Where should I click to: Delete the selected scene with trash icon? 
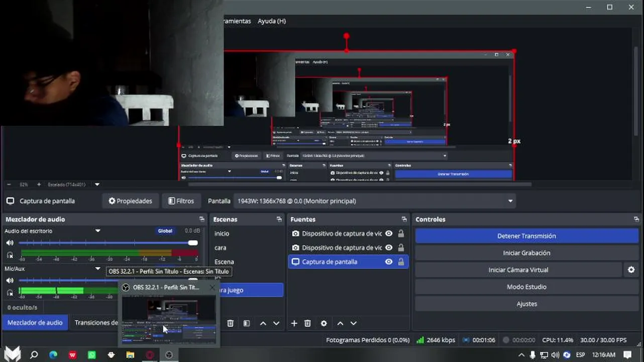tap(231, 323)
